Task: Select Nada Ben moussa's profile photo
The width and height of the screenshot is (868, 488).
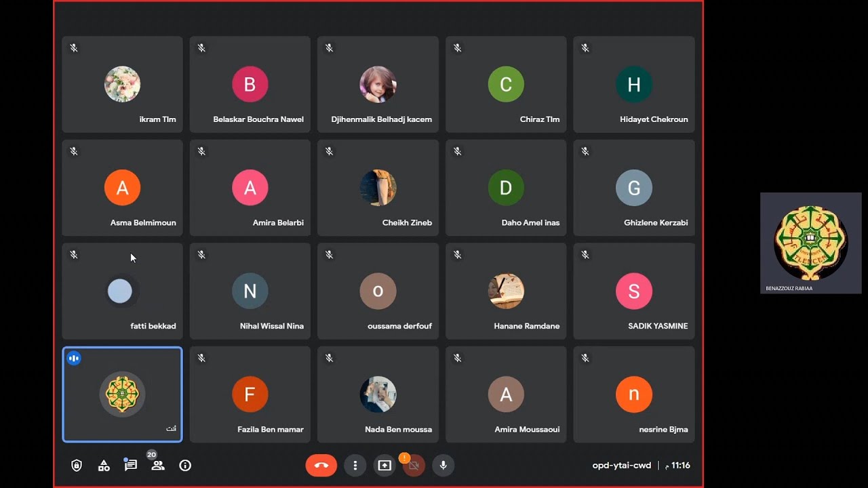Action: [x=378, y=394]
